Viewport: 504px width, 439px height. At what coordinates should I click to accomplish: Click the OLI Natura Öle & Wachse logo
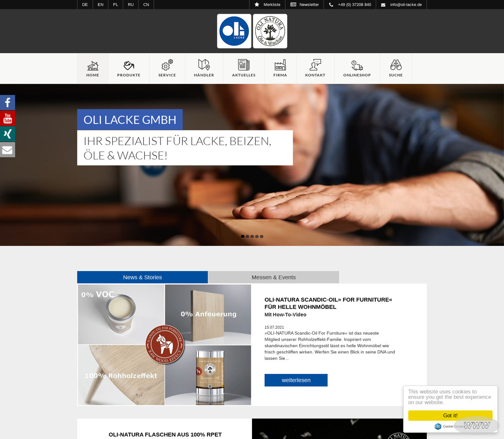point(270,31)
